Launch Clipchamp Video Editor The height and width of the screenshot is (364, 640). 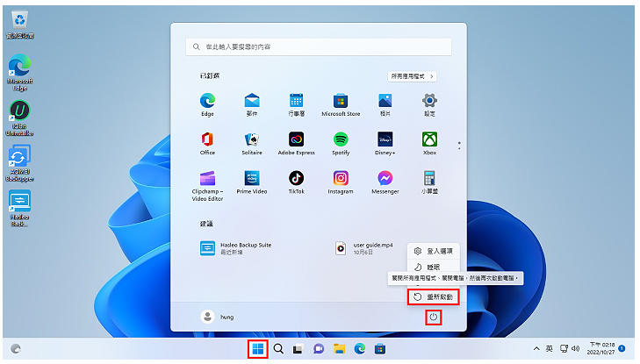pos(207,186)
